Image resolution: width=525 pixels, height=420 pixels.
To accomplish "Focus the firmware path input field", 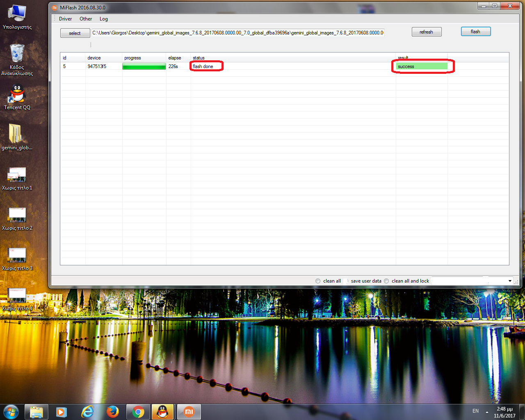I will point(238,33).
